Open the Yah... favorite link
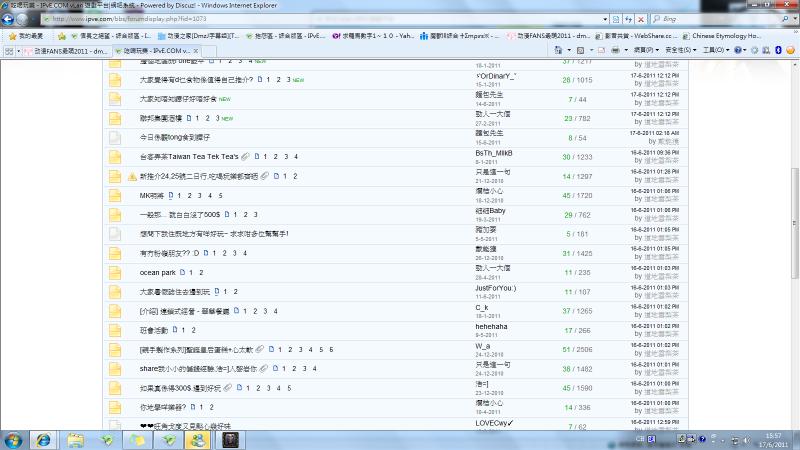 click(x=373, y=36)
